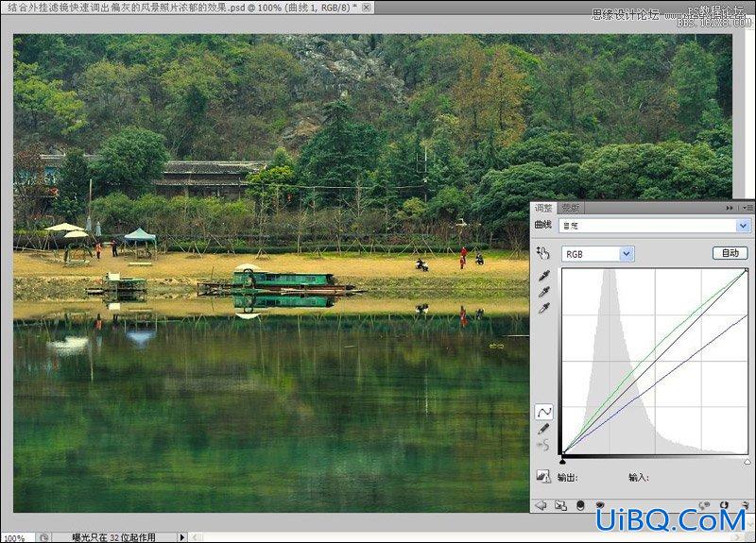Click the horizontal scrollbar left arrow
This screenshot has height=543, width=756.
196,537
